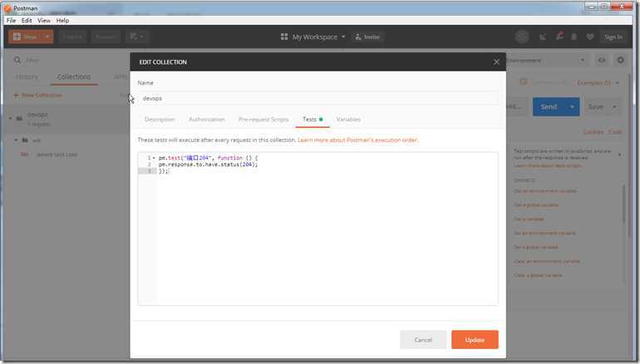Insert Set a global variable snippet
Screen dimensions: 640x364
pyautogui.click(x=535, y=248)
